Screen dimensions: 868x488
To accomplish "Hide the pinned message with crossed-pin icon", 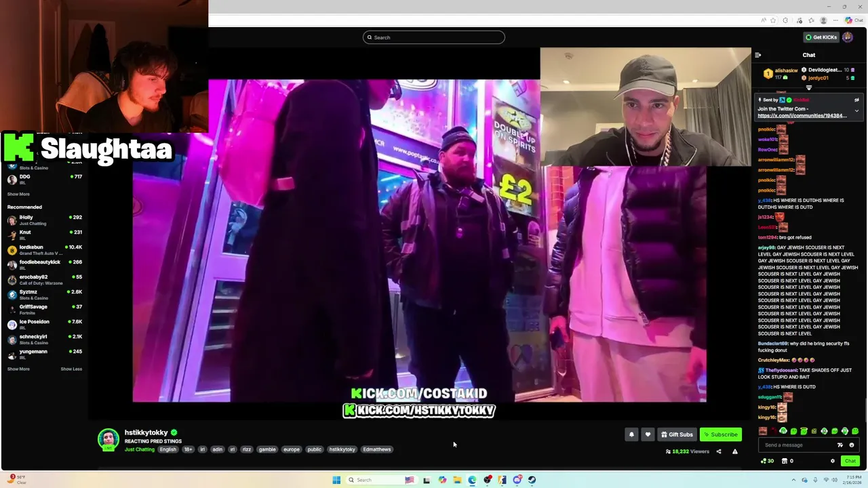I will (856, 100).
